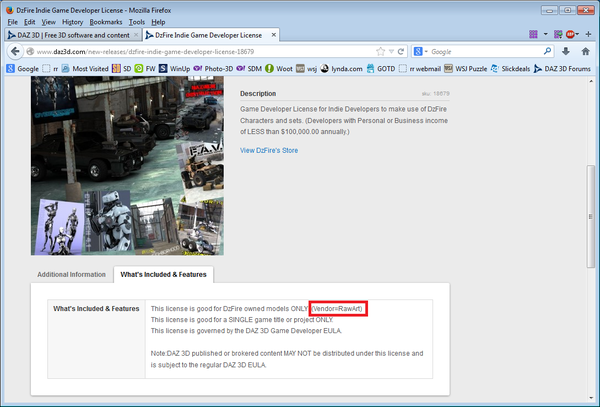Viewport: 600px width, 407px height.
Task: Open the URL history dropdown arrow
Action: pyautogui.click(x=391, y=52)
